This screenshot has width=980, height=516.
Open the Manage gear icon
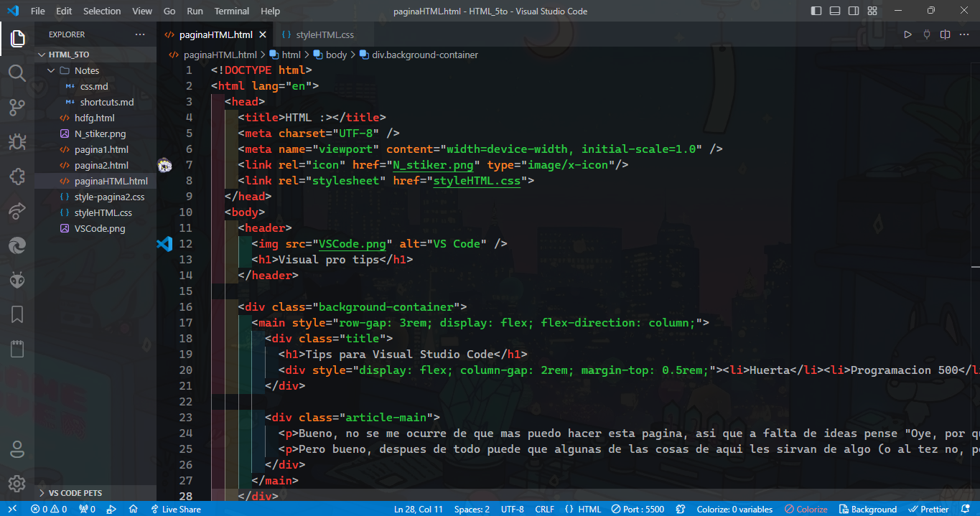(x=17, y=484)
